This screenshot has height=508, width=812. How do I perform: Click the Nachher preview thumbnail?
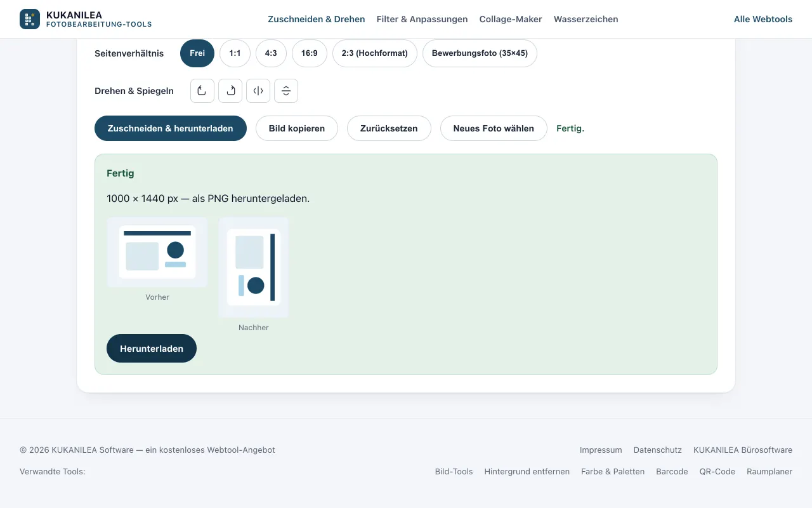point(254,267)
